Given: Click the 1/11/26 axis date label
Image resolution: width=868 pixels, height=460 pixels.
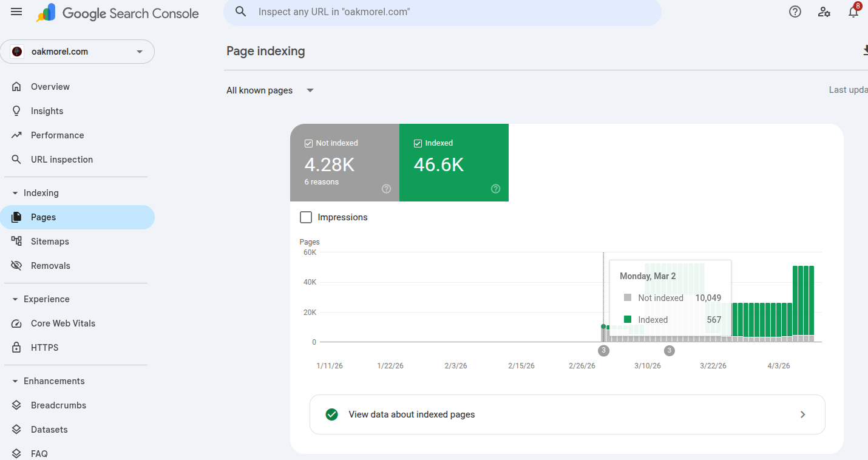Looking at the screenshot, I should point(330,366).
